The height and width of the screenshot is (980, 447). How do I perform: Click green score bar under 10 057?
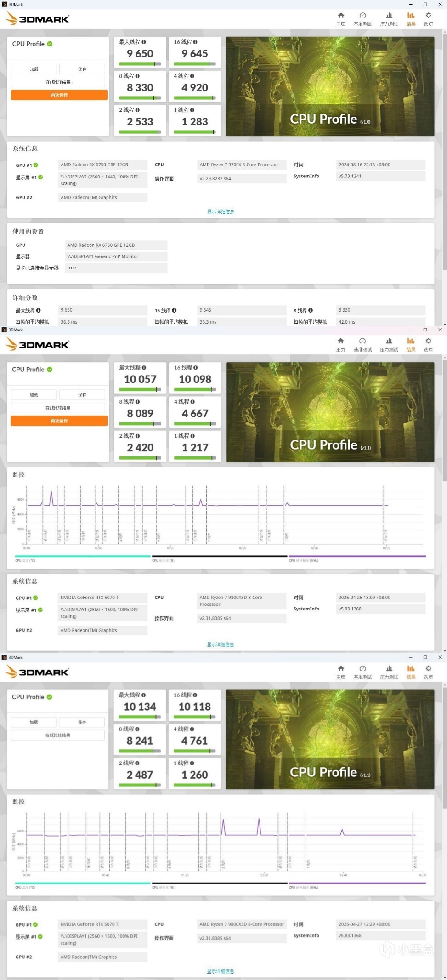coord(140,389)
